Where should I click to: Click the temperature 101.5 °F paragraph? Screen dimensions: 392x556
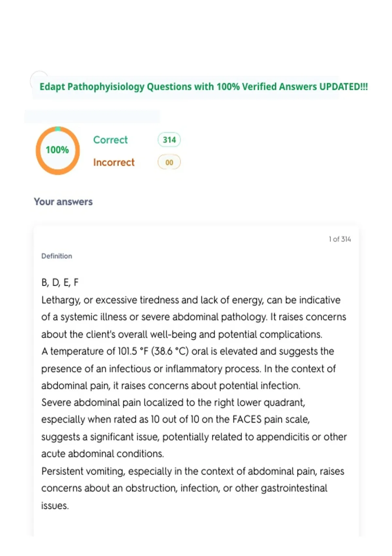pyautogui.click(x=188, y=368)
